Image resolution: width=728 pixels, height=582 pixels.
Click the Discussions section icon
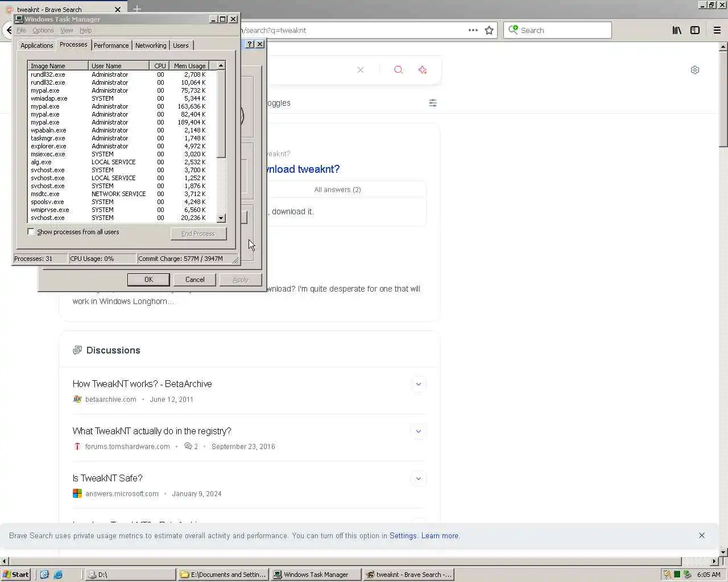point(77,350)
